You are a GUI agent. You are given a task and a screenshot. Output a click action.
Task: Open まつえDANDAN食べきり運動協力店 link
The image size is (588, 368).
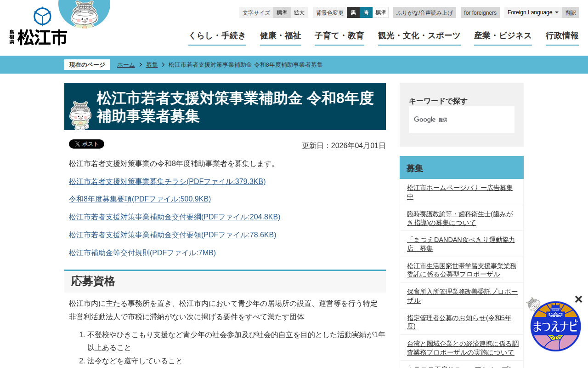click(x=461, y=244)
